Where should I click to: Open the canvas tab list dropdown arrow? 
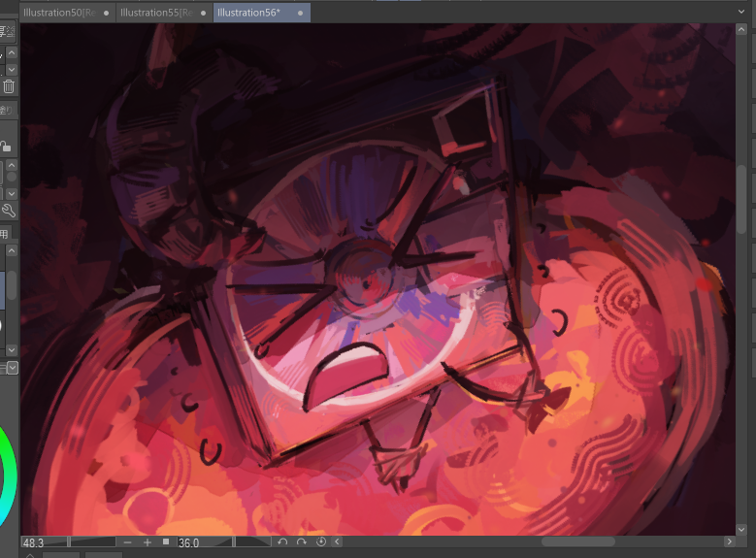pos(741,11)
